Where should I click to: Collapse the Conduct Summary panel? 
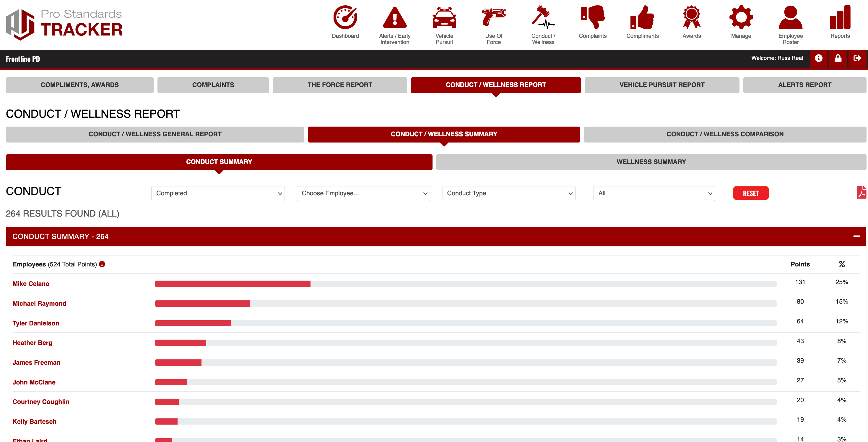[856, 236]
